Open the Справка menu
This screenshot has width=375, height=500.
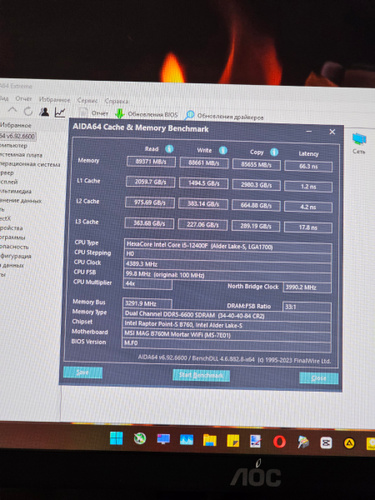coord(116,101)
